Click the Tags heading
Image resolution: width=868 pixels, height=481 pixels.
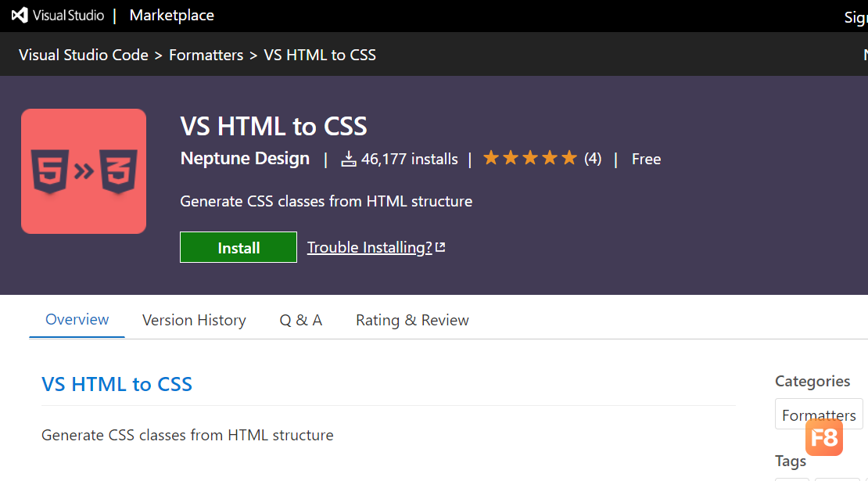coord(791,461)
